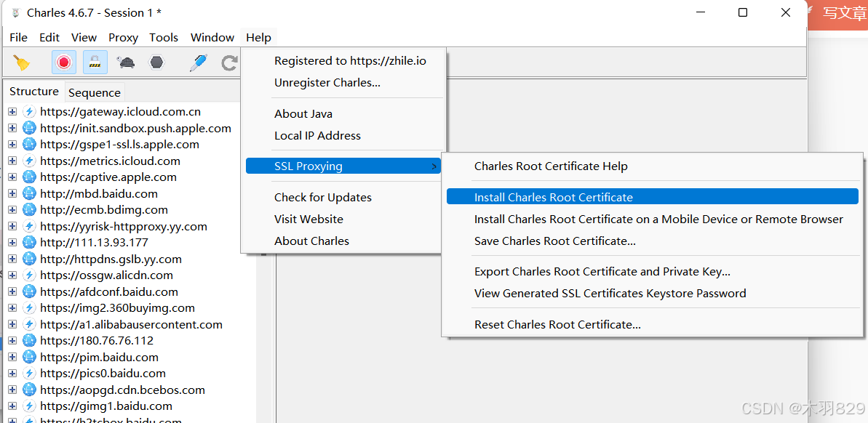The image size is (868, 423).
Task: Click the globe icon beside 180.76.76.112
Action: [29, 341]
